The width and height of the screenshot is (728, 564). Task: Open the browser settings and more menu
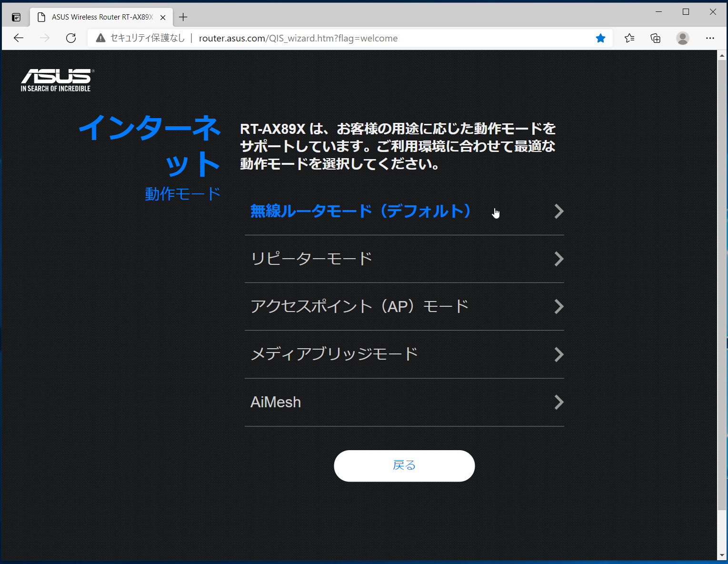(710, 38)
